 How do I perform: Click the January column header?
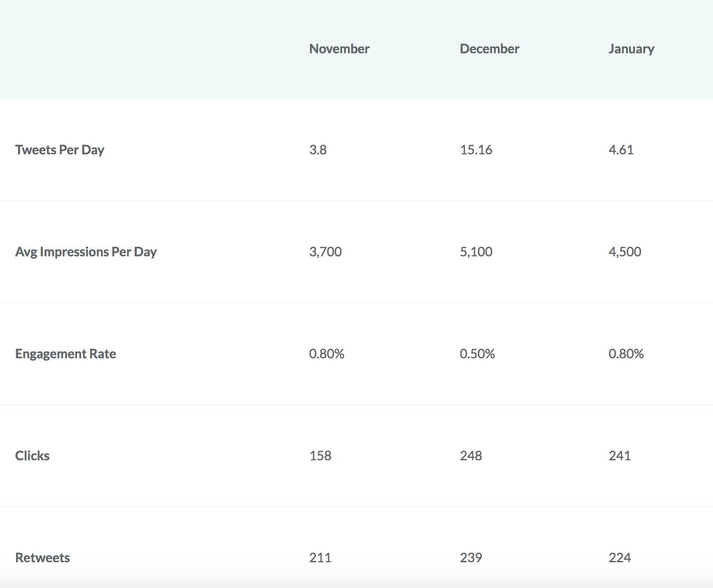point(631,49)
